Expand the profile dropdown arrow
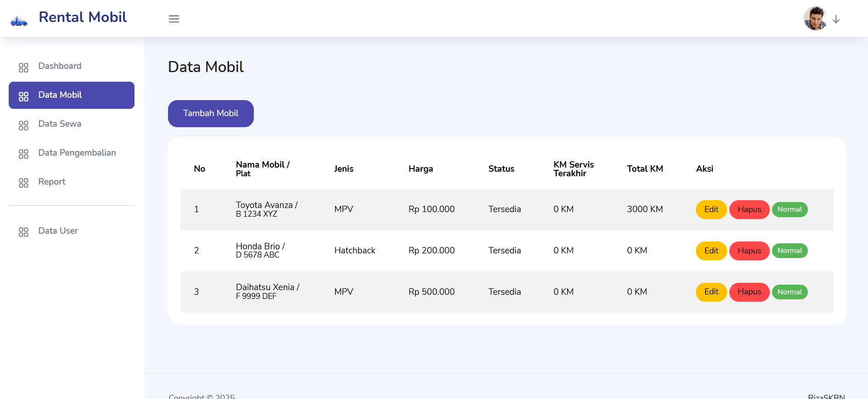Screen dimensions: 868x399 (x=836, y=19)
